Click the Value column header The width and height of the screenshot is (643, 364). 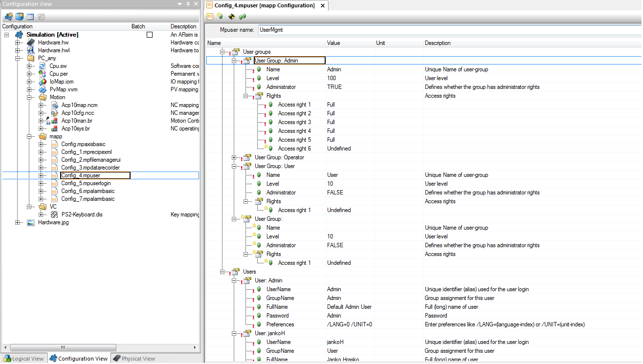point(350,43)
